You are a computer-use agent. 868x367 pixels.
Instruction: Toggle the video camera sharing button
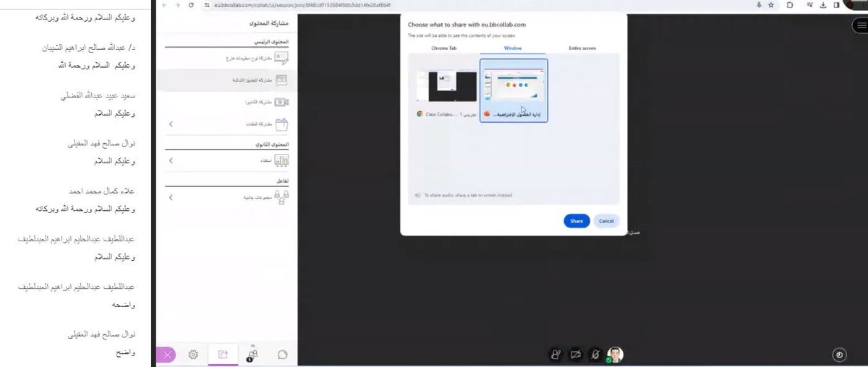click(576, 355)
